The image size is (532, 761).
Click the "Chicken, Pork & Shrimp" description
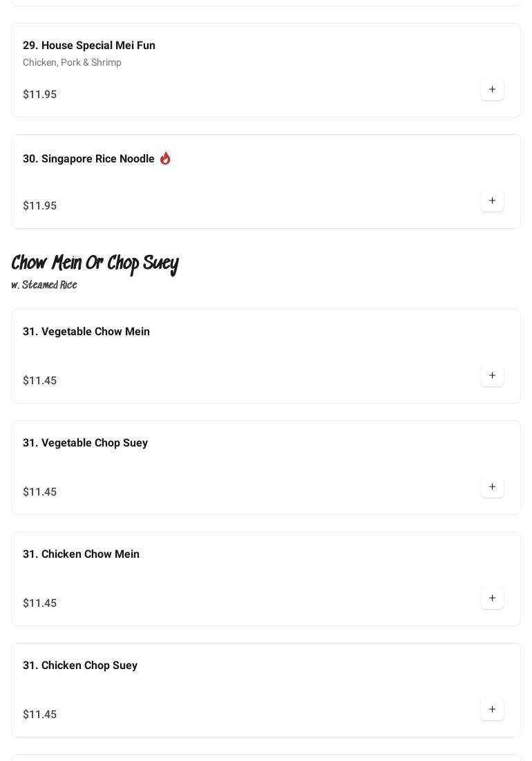[x=72, y=63]
